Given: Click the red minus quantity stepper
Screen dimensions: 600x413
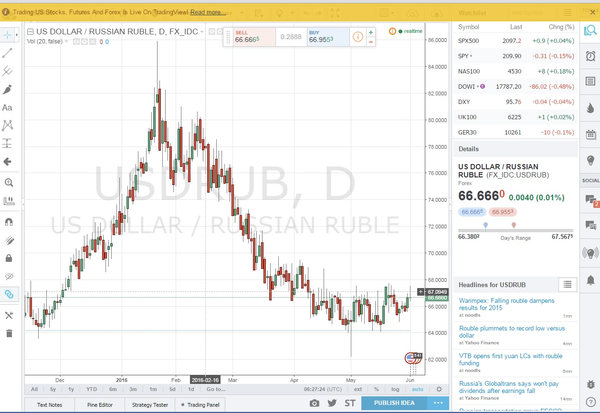Looking at the screenshot, I should [x=370, y=42].
